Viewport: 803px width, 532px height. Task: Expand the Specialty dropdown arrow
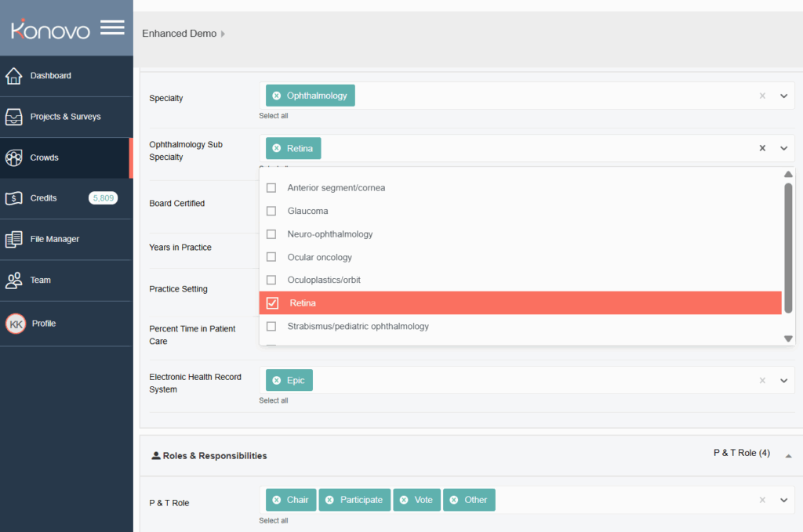coord(783,96)
